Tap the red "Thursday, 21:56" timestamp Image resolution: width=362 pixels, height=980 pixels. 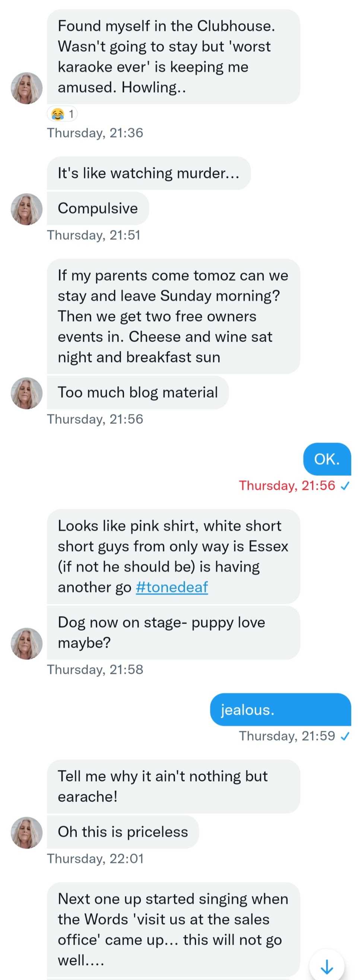287,486
